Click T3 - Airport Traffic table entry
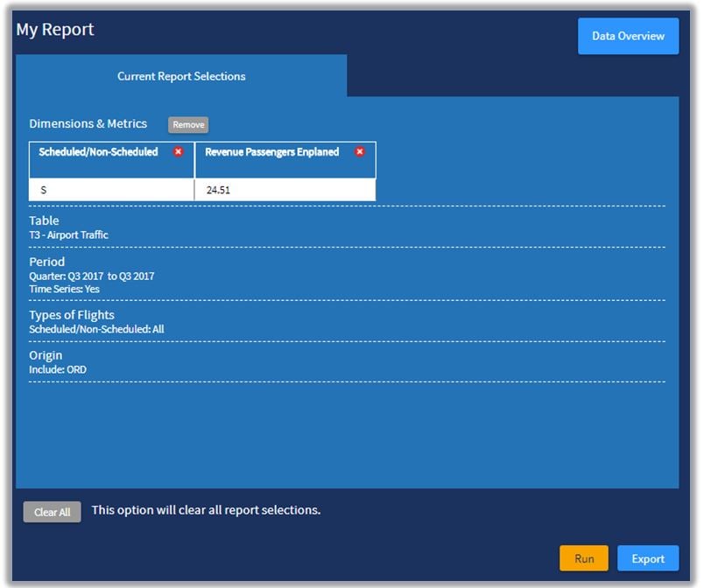The width and height of the screenshot is (704, 588). pyautogui.click(x=68, y=234)
